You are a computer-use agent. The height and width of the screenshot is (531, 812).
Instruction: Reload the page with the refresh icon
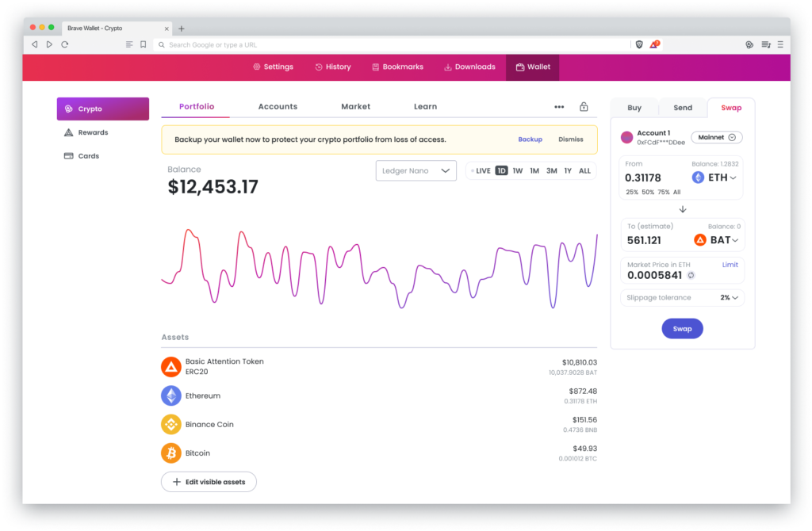click(x=65, y=44)
